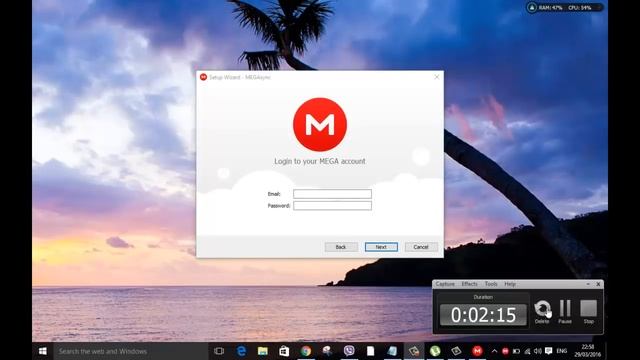Open Task View from taskbar
The height and width of the screenshot is (360, 640).
(x=219, y=351)
